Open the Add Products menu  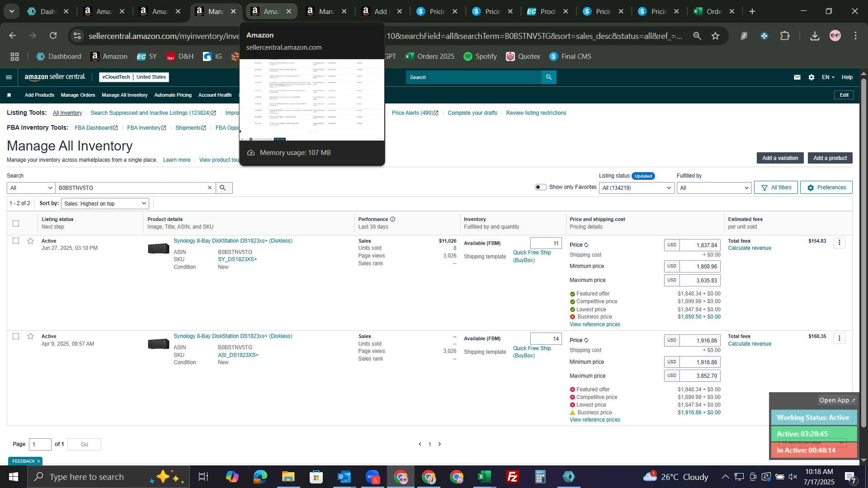(39, 95)
